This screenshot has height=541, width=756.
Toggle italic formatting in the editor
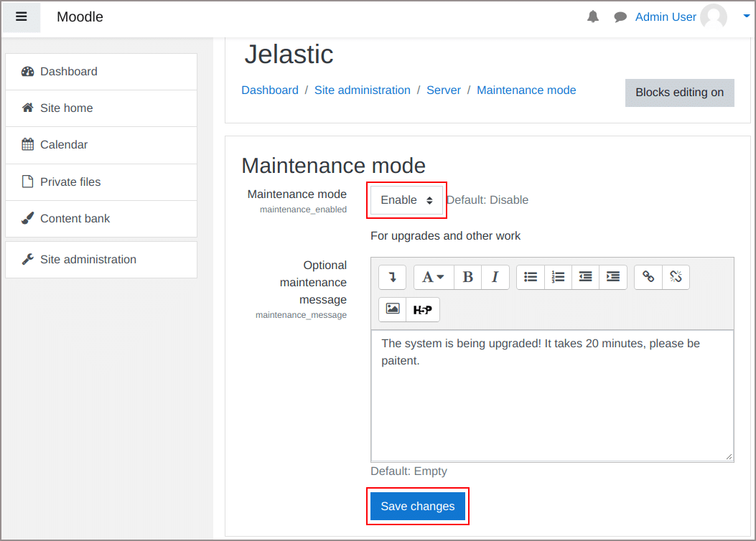(x=495, y=277)
